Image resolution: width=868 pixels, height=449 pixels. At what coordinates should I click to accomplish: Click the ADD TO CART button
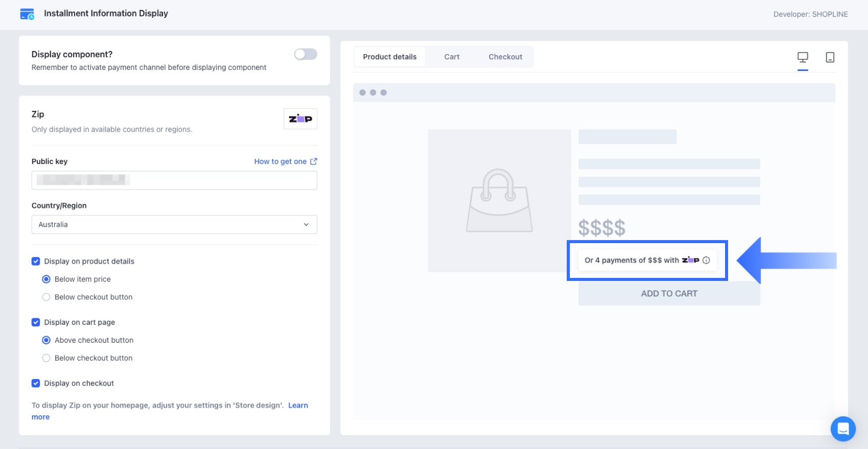click(669, 294)
